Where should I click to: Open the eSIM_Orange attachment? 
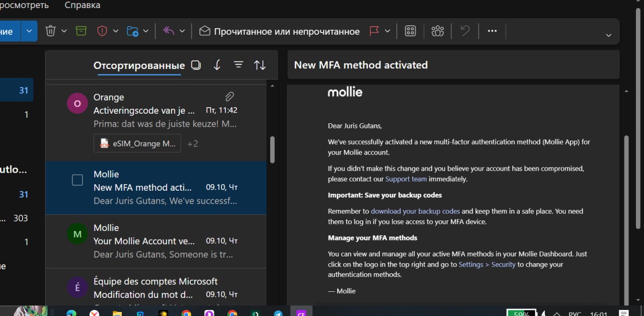pyautogui.click(x=137, y=143)
